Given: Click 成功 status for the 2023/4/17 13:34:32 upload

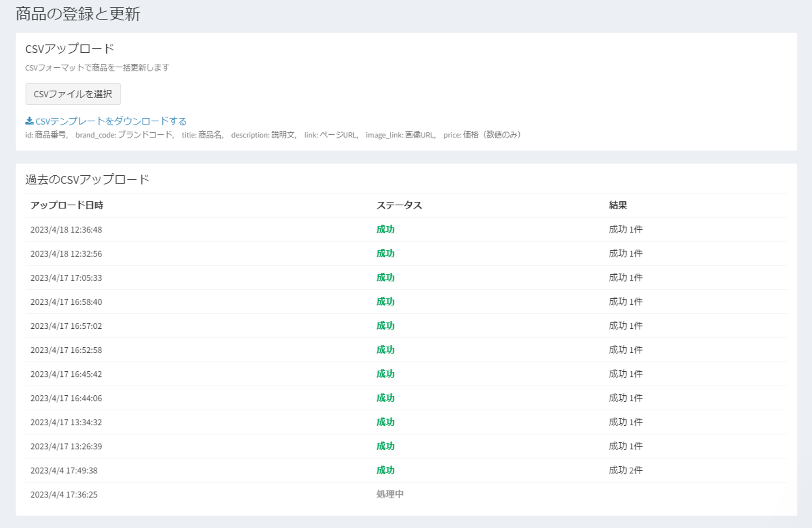Looking at the screenshot, I should [x=385, y=422].
